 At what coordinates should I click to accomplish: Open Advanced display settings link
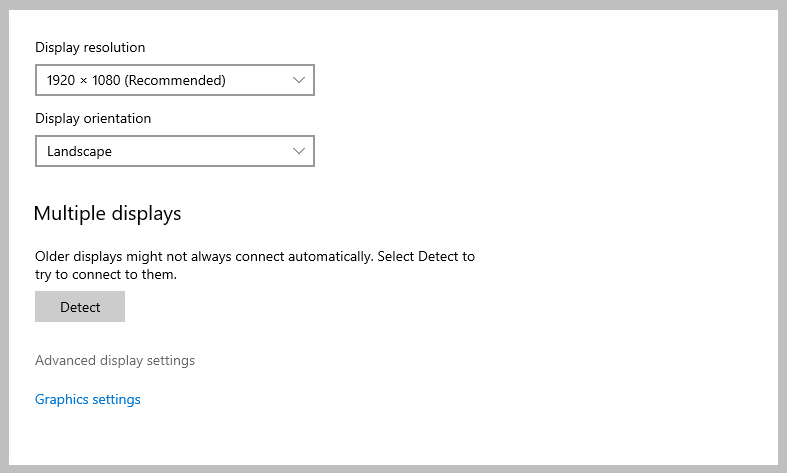pos(115,360)
